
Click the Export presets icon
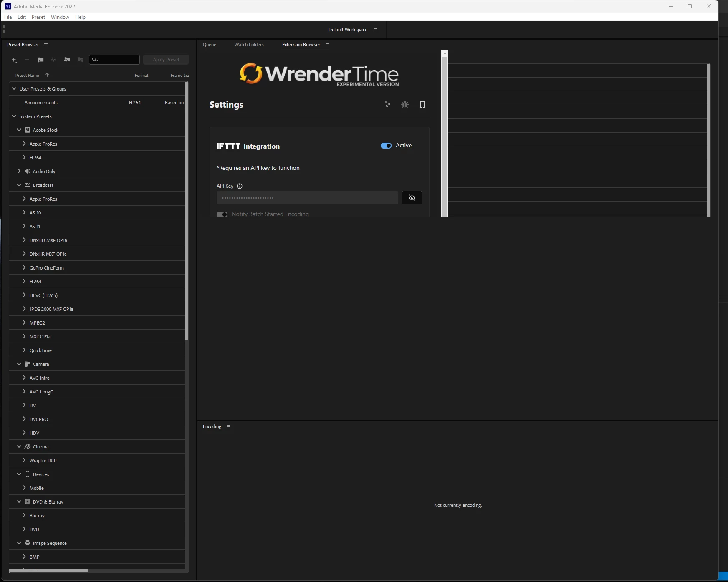coord(81,60)
